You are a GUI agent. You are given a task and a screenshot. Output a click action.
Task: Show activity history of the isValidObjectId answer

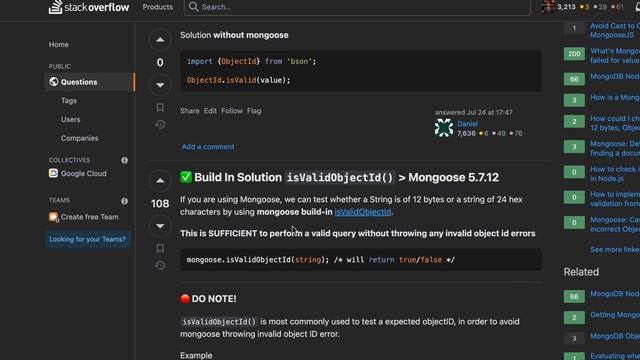(160, 265)
